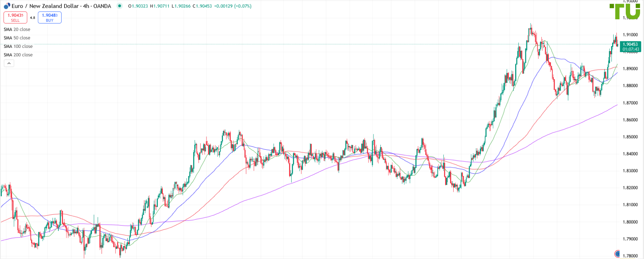Click the 1.88000 price scale label
The image size is (644, 259).
pos(630,86)
